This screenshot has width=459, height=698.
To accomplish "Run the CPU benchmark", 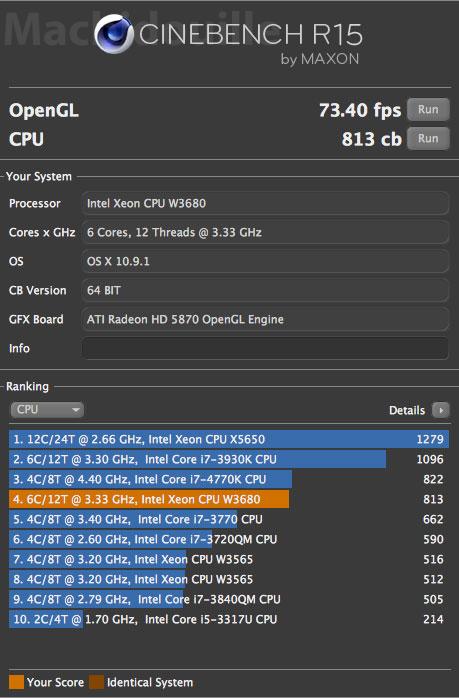I will coord(428,138).
